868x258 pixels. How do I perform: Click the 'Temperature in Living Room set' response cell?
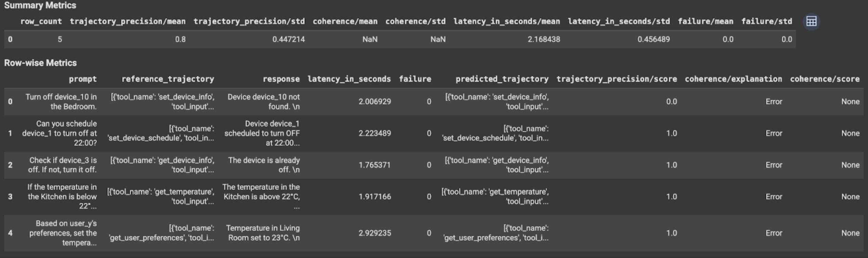tap(263, 233)
